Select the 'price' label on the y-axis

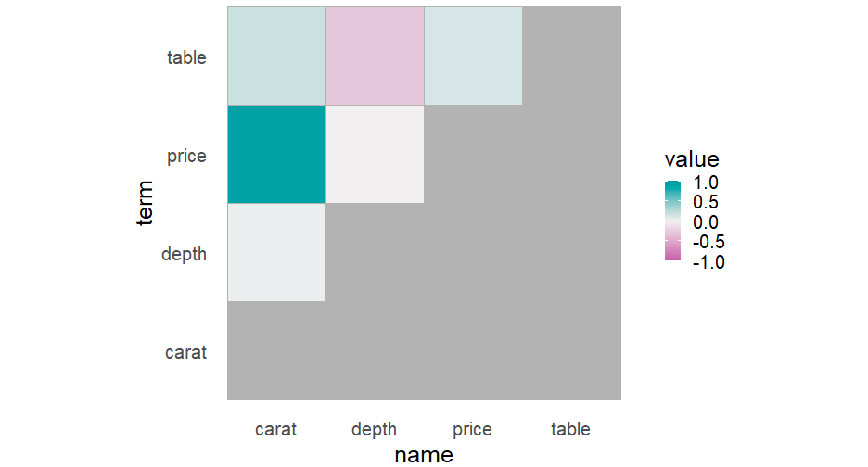(186, 156)
